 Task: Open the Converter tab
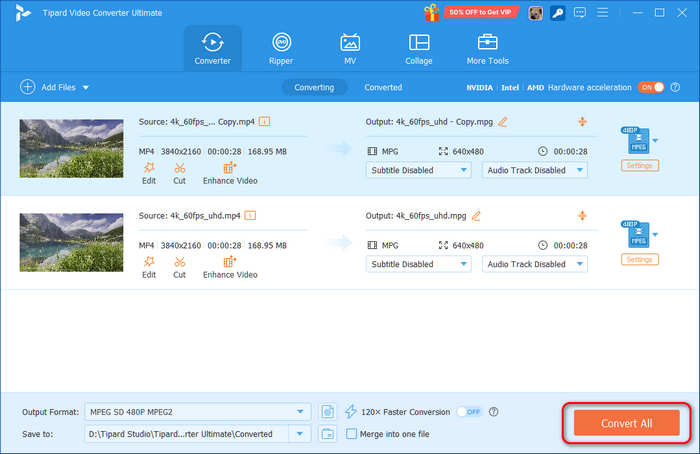pos(212,48)
